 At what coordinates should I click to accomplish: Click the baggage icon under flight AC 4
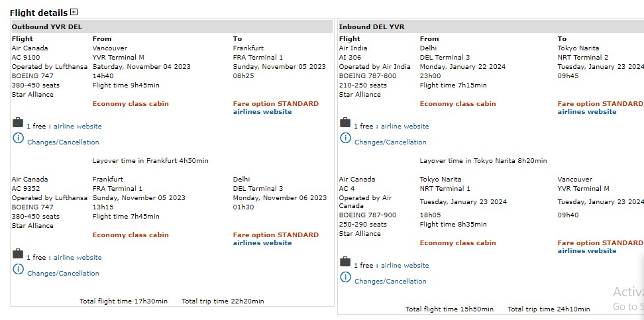[345, 262]
